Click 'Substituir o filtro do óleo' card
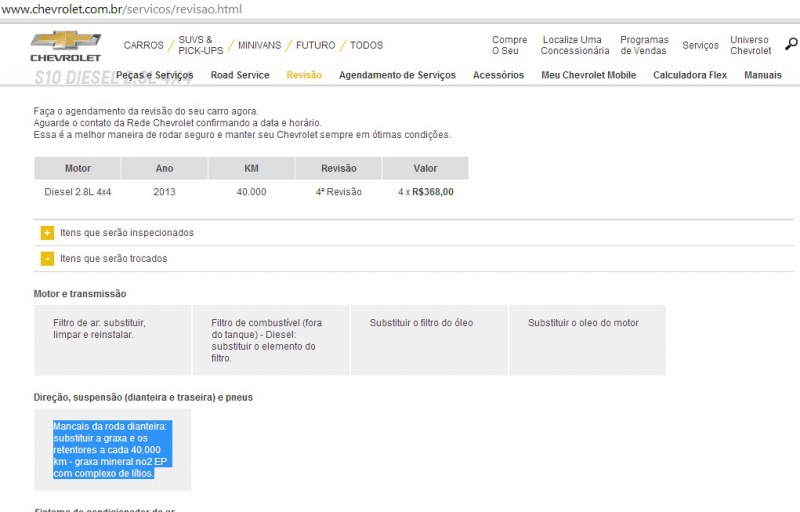The width and height of the screenshot is (800, 512). pyautogui.click(x=429, y=340)
